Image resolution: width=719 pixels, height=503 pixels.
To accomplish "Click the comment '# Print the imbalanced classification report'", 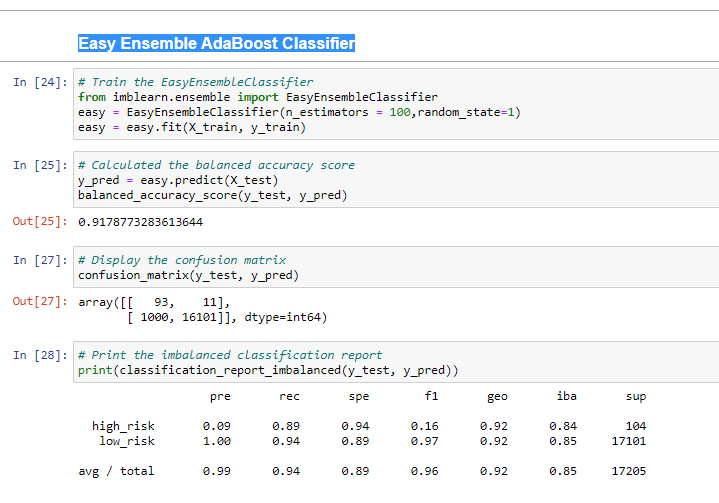I will pos(230,355).
